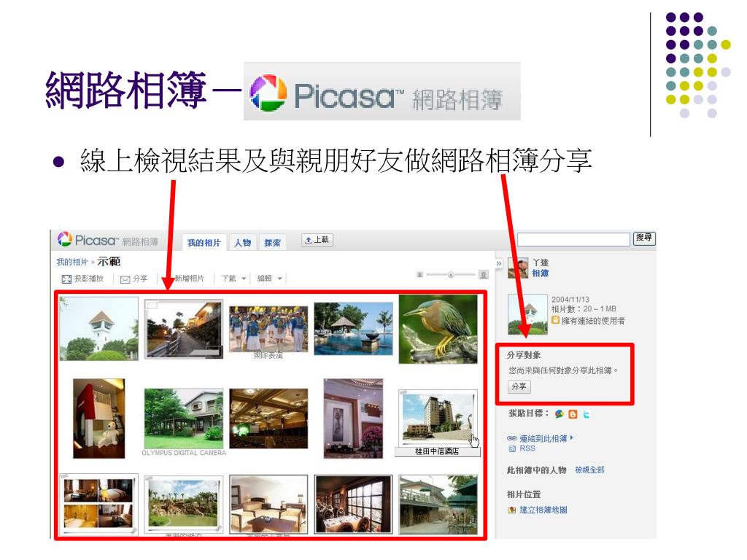Switch to the 我的相片 tab
The height and width of the screenshot is (560, 747).
(204, 242)
